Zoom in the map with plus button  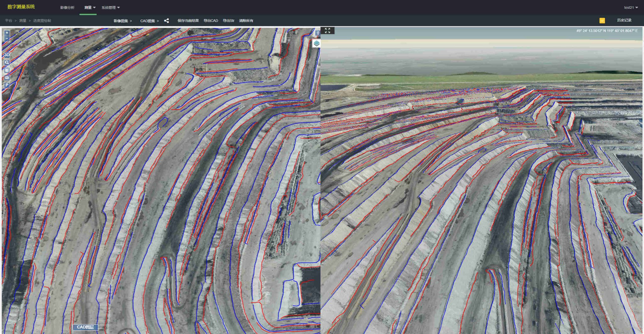click(7, 33)
